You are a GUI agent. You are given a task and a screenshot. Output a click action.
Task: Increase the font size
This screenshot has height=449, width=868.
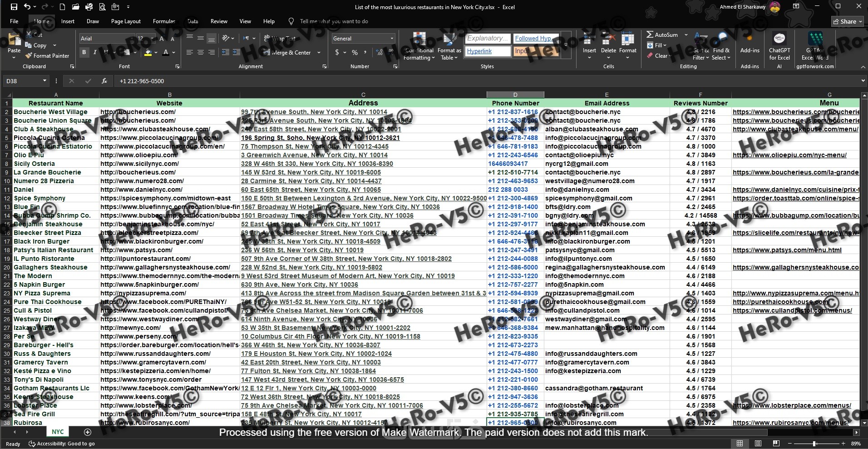click(162, 39)
